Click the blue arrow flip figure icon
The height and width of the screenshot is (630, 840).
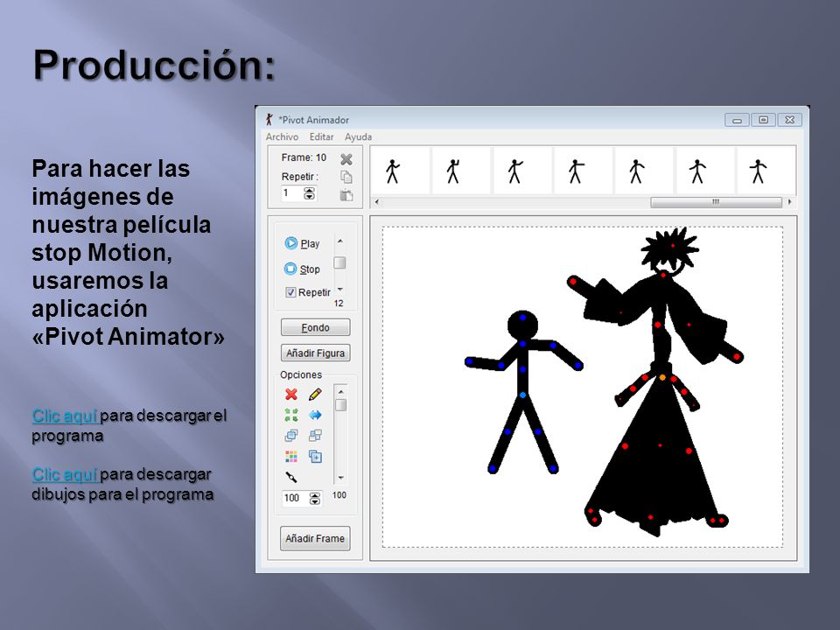[x=316, y=415]
